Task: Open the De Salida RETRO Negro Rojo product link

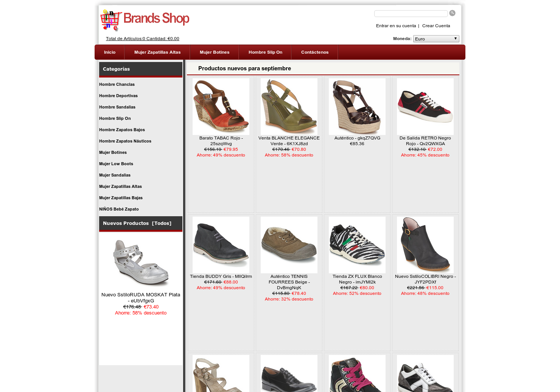Action: tap(425, 141)
